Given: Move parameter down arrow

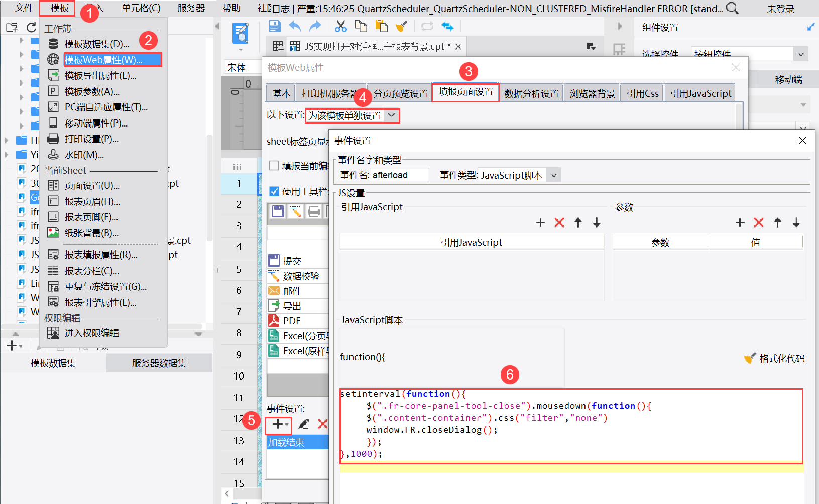Looking at the screenshot, I should pos(796,222).
